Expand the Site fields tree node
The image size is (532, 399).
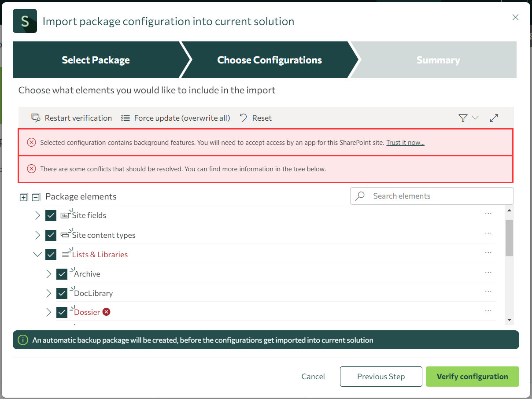(38, 215)
